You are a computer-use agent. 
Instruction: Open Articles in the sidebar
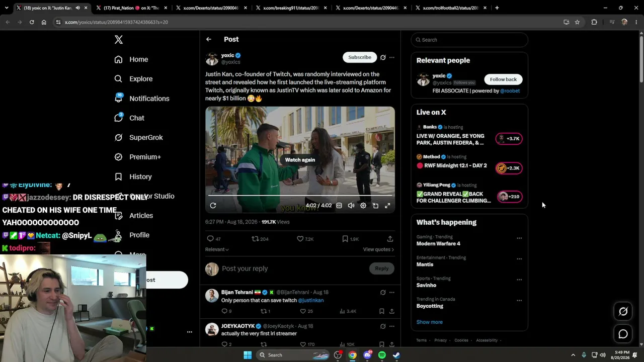coord(134,216)
